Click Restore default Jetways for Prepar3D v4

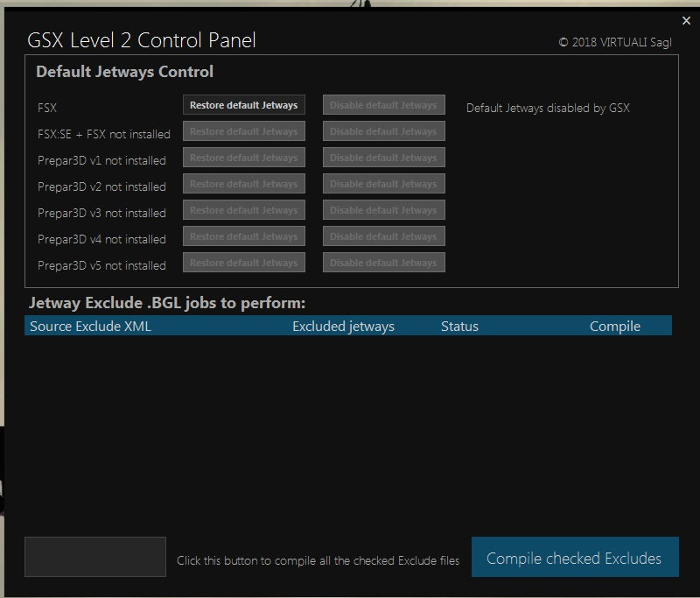point(244,236)
